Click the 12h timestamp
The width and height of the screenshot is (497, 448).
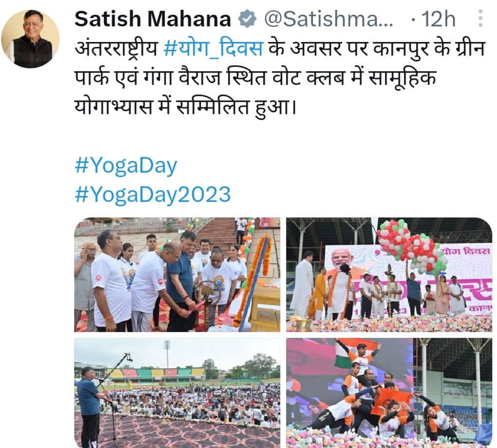coord(439,19)
